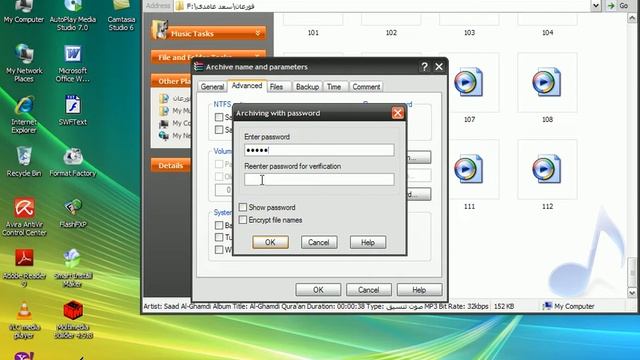Launch AutoPlay Media Studio 7.0 shortcut
This screenshot has width=640, height=360.
[x=73, y=16]
